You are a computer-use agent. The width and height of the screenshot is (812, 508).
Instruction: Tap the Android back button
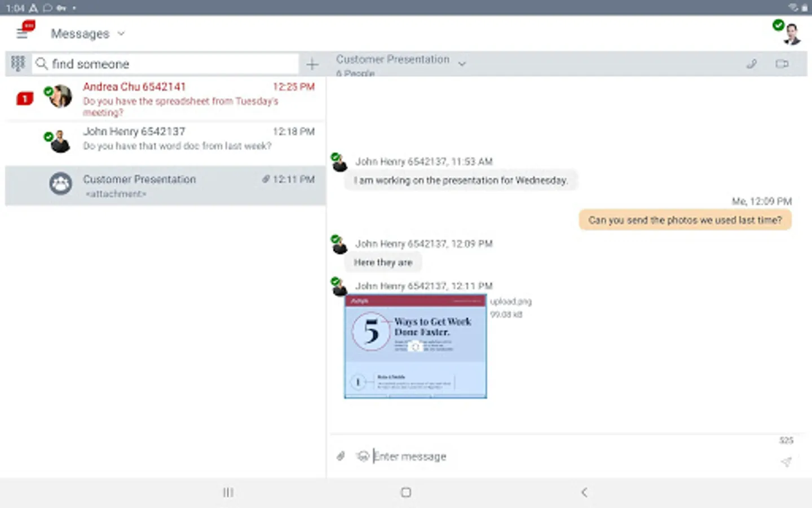[584, 493]
